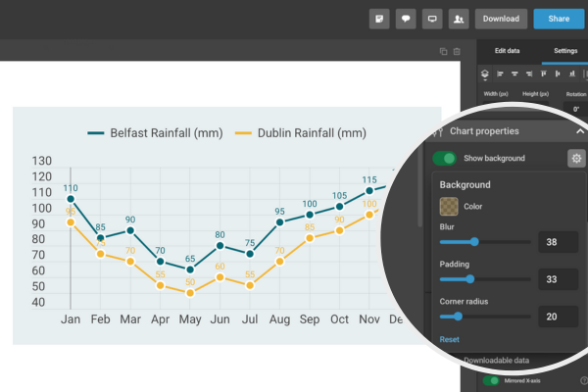
Task: Click the Blur slider handle
Action: point(474,242)
